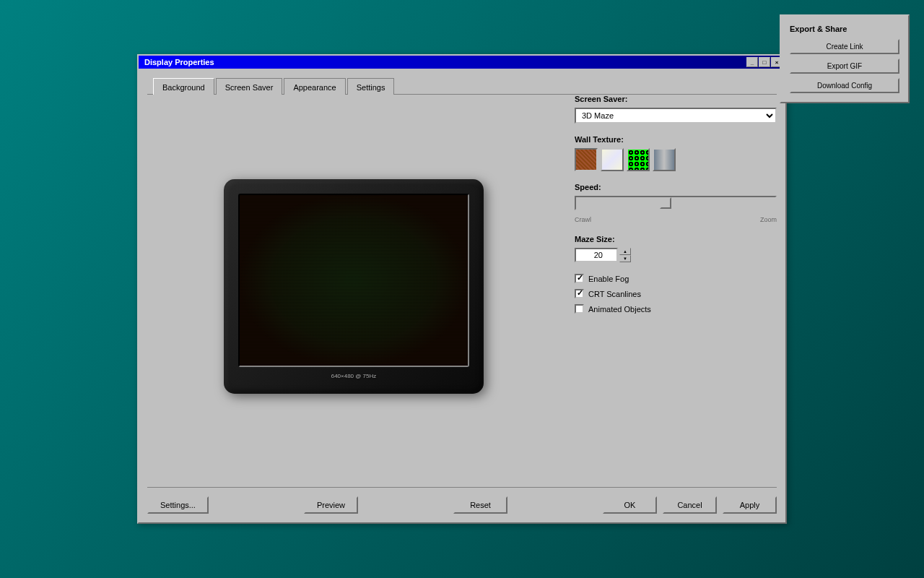Image resolution: width=924 pixels, height=578 pixels.
Task: Maximize the Display Properties window
Action: tap(764, 62)
